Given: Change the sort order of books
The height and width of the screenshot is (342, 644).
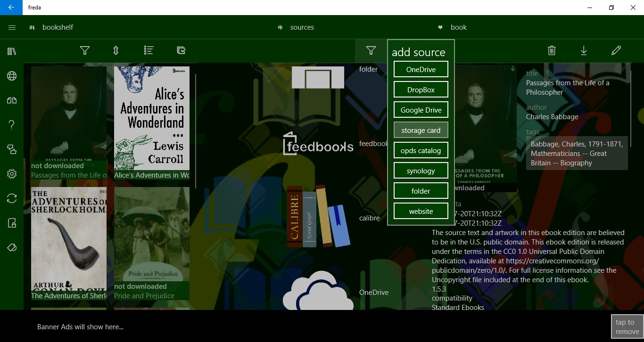Looking at the screenshot, I should [x=116, y=50].
